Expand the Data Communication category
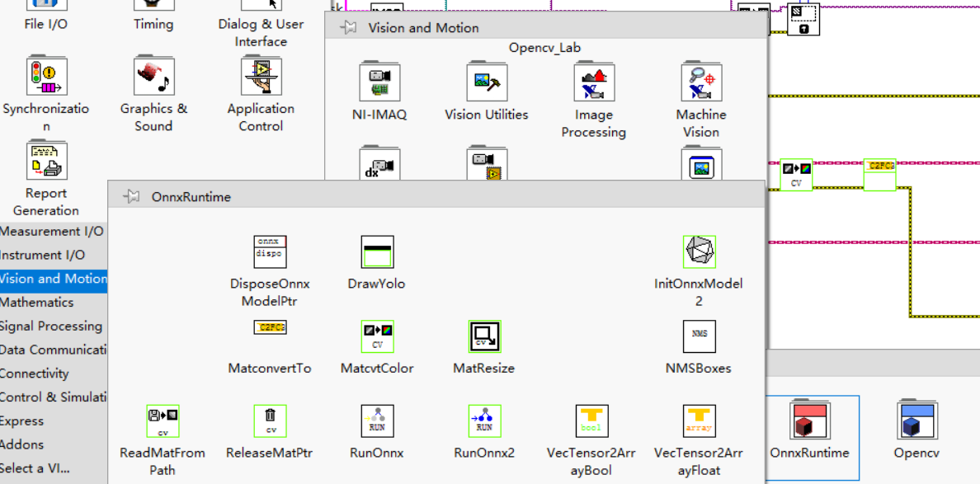980x484 pixels. coord(54,350)
